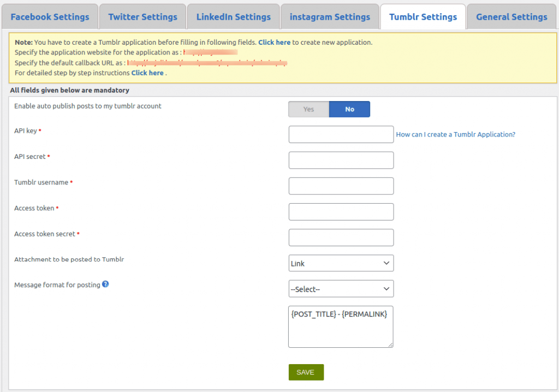Screen dimensions: 559x392
Task: Open the Attachment type dropdown showing Link
Action: 341,263
